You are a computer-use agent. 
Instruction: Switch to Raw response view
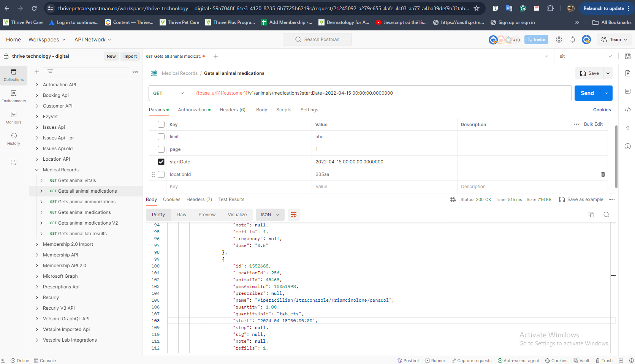pyautogui.click(x=182, y=215)
